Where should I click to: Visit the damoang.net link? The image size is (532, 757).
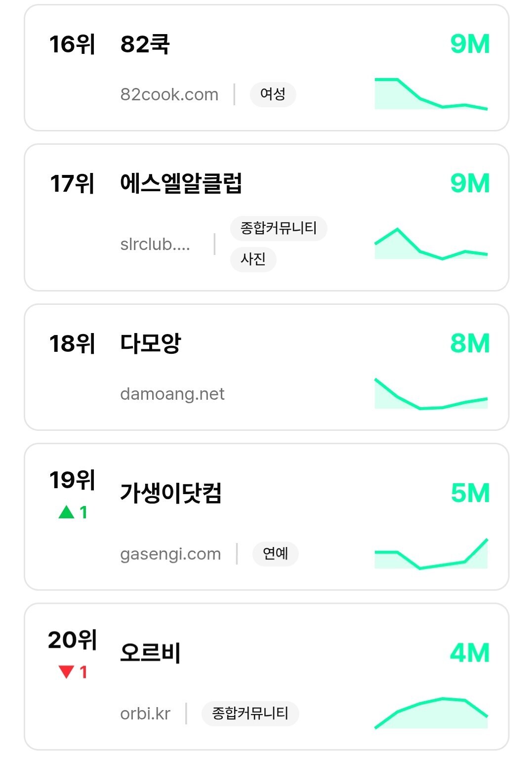point(172,394)
